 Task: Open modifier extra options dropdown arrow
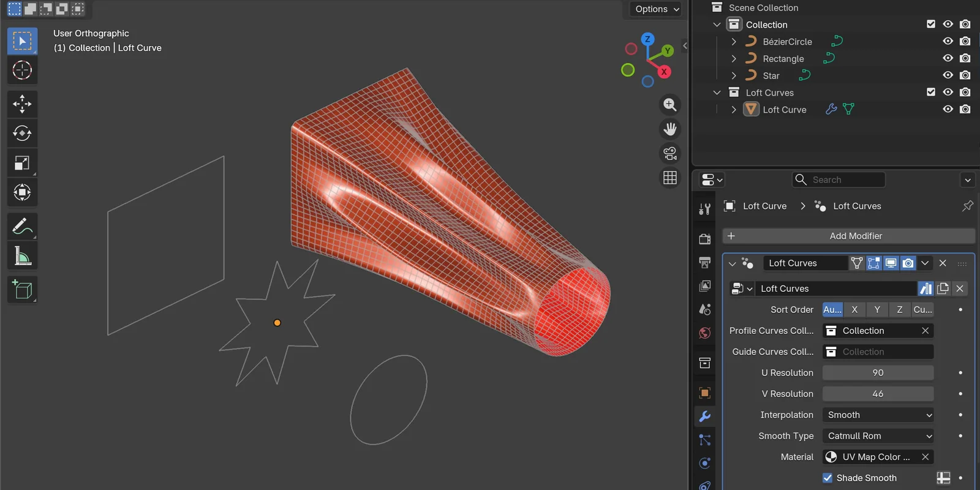(x=925, y=263)
